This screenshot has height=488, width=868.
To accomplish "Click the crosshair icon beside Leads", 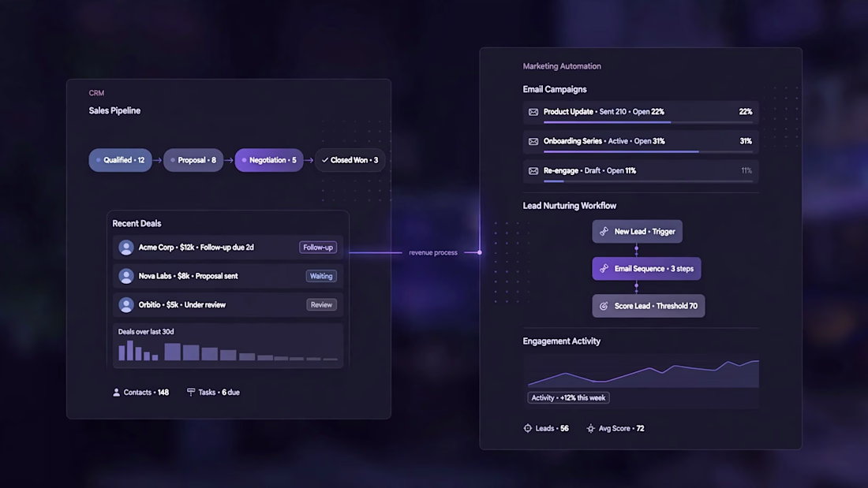I will [528, 428].
